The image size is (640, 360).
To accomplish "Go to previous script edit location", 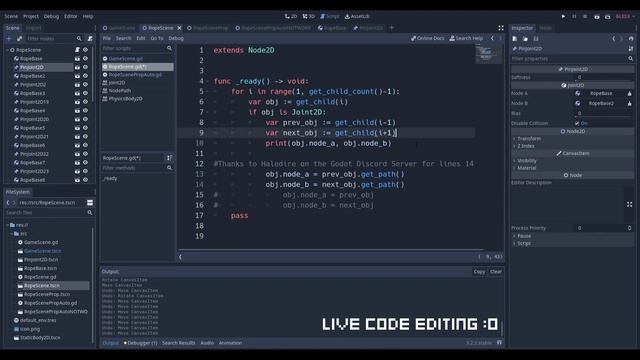I will point(492,38).
